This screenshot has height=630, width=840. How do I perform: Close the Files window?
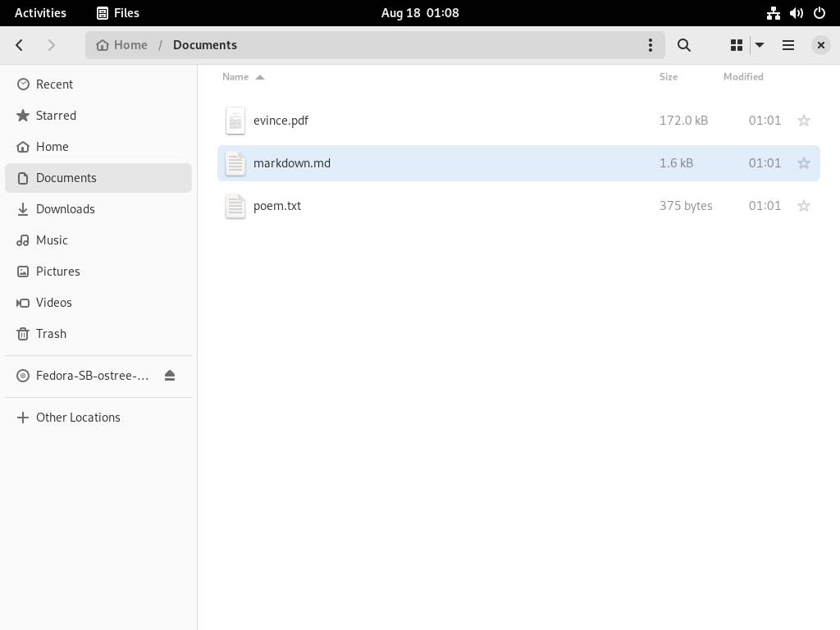pos(820,45)
